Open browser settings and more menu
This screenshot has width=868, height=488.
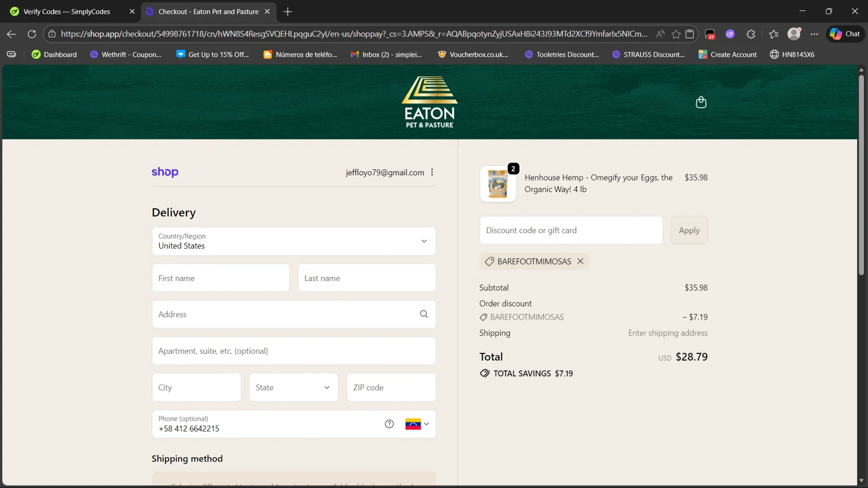(814, 34)
